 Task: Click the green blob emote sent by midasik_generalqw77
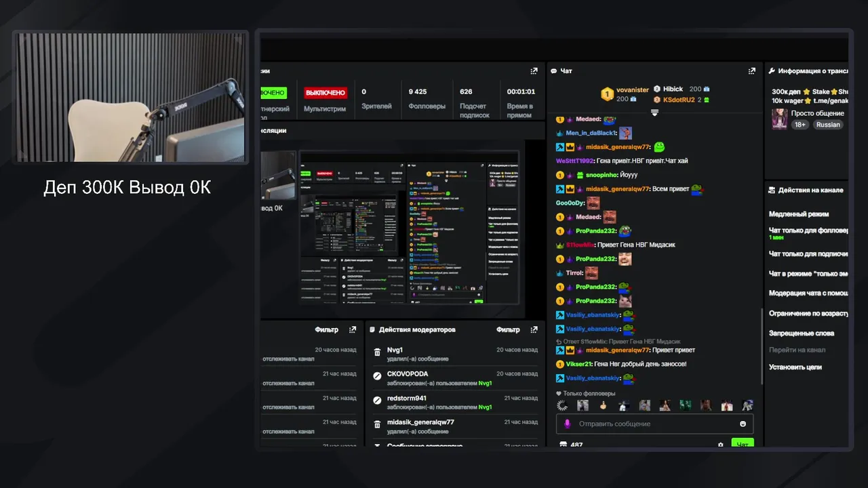[x=659, y=147]
